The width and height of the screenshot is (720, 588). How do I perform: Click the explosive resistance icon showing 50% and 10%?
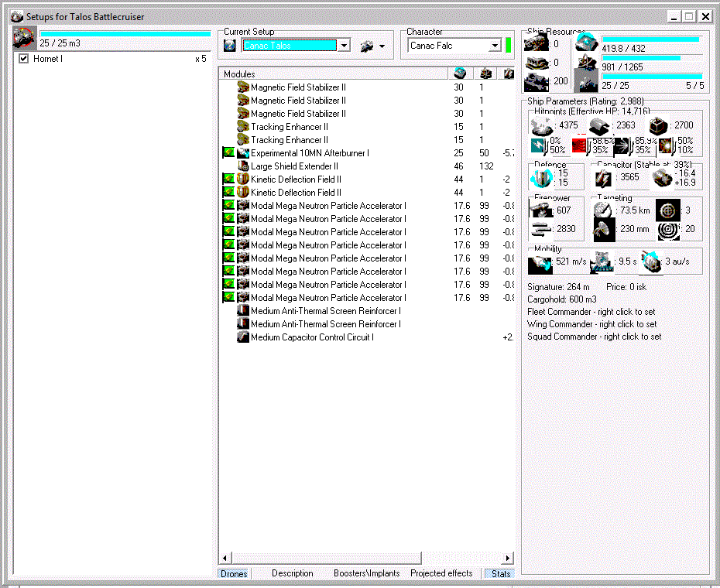[667, 145]
